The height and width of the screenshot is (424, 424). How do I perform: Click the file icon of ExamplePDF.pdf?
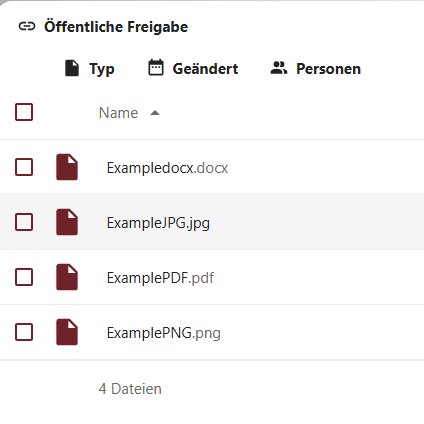point(67,277)
